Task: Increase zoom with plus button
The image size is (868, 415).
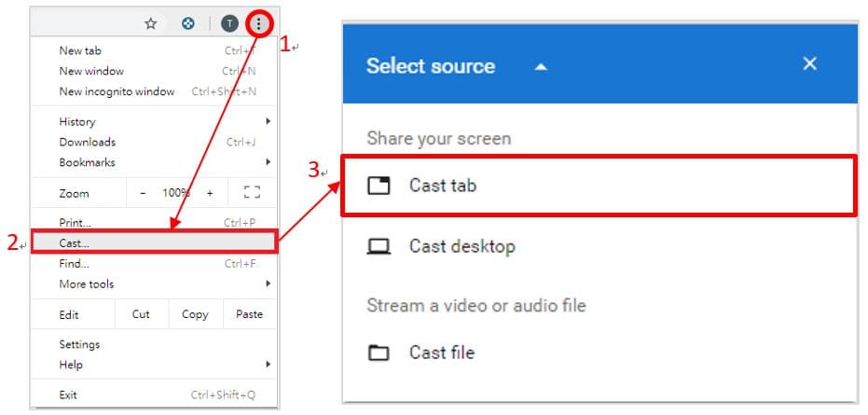Action: [210, 193]
